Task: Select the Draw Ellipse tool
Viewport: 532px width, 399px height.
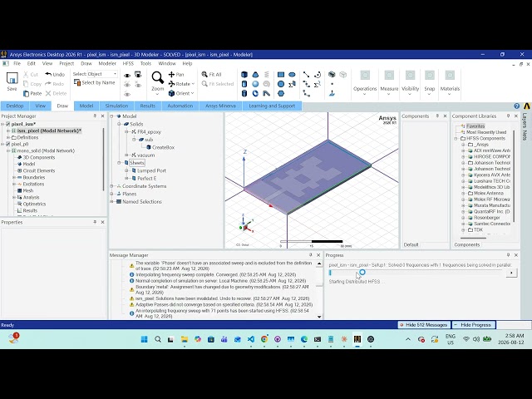Action: (x=292, y=74)
